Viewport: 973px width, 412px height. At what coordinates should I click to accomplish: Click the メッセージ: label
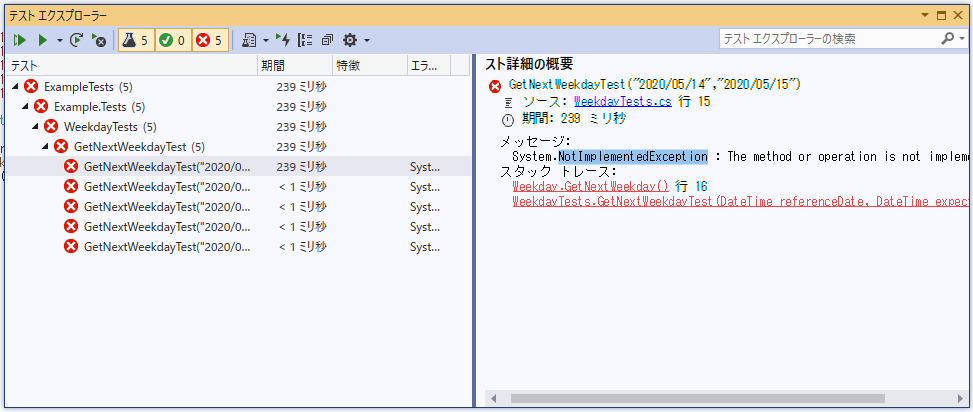[x=536, y=141]
